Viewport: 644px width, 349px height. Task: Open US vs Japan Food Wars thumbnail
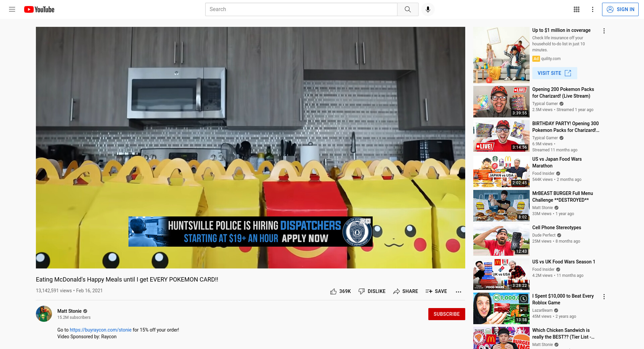[x=501, y=171]
